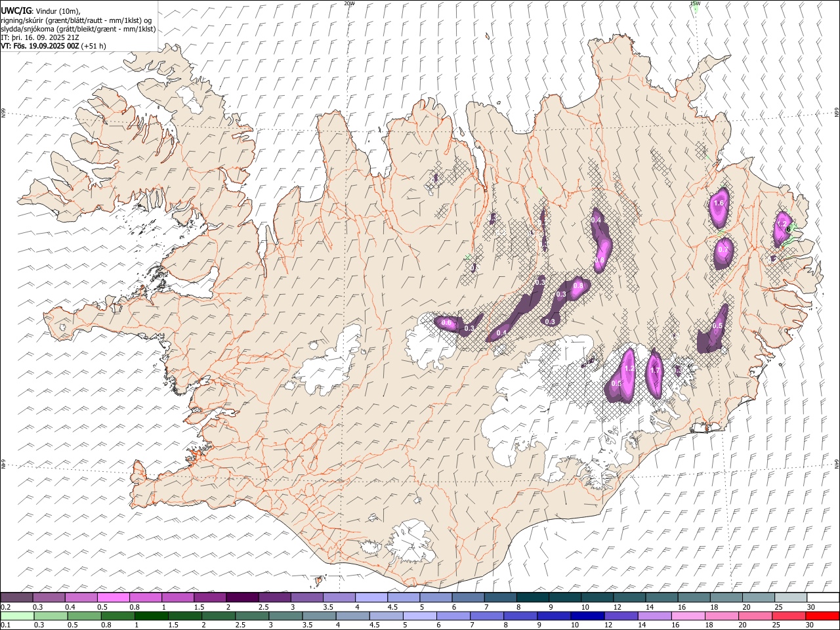Click the dark teal swatch labeled 8
840x630 pixels.
532,597
